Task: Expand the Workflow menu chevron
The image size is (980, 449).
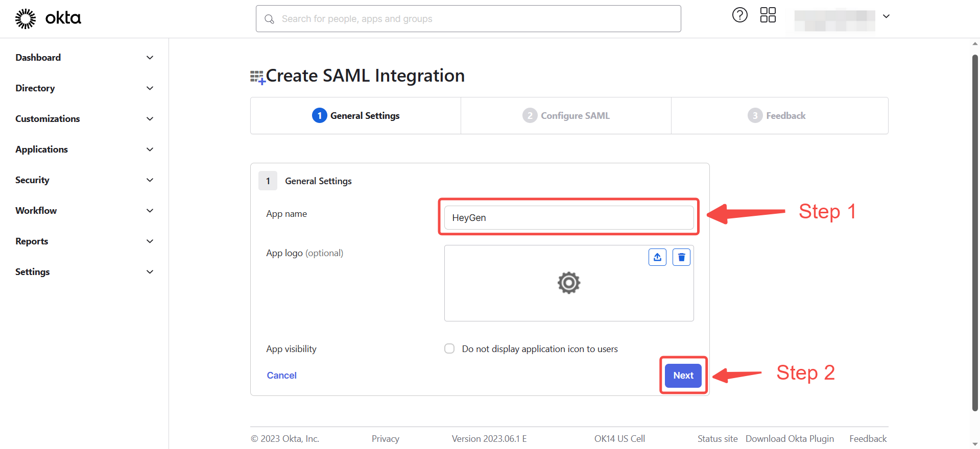Action: pyautogui.click(x=150, y=211)
